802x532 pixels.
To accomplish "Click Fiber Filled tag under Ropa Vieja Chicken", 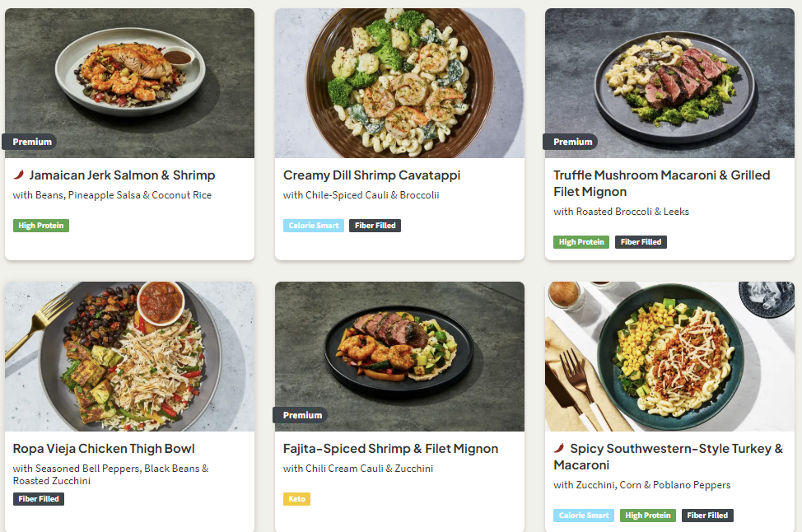I will tap(39, 499).
